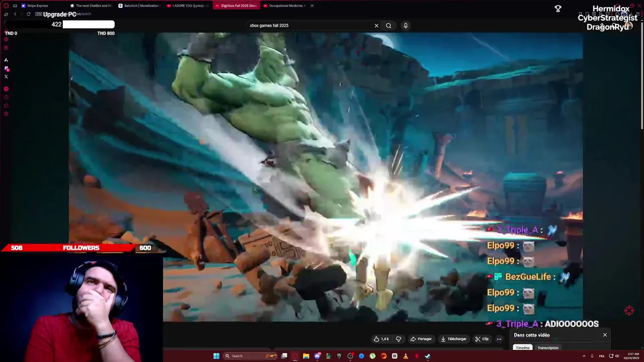Switch to the I ADORE YOU (Lyrics) tab
644x362 pixels.
(188, 6)
